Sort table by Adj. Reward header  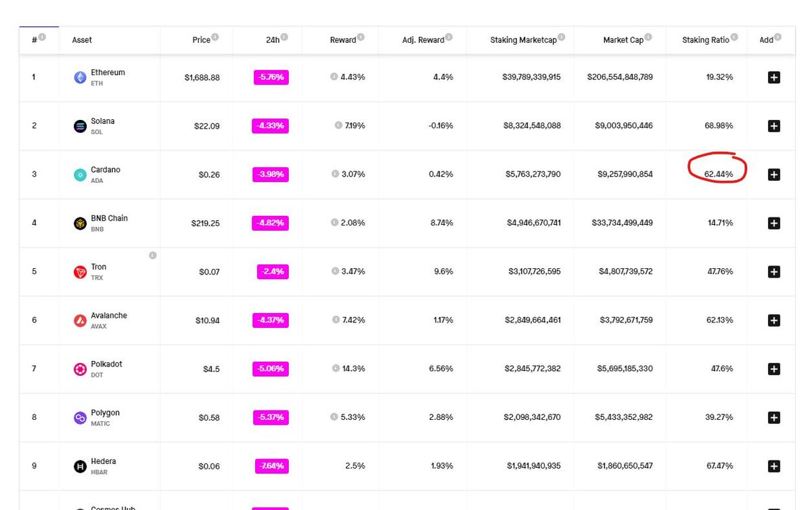[423, 40]
